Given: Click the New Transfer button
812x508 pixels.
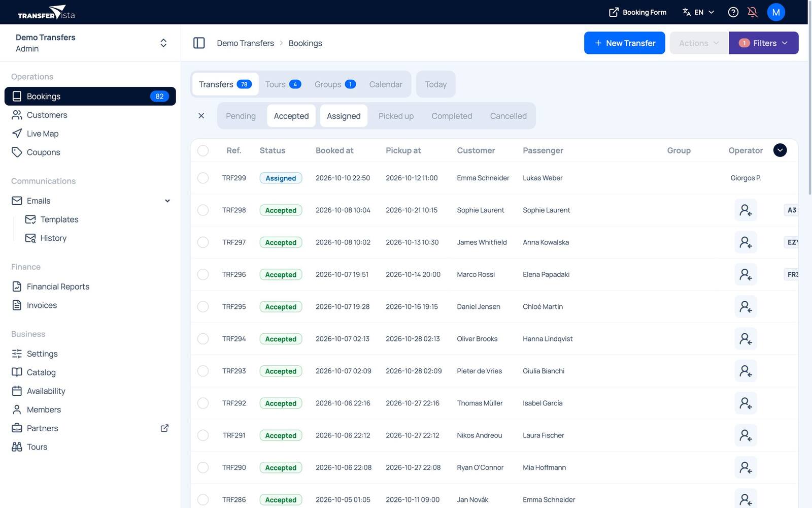Looking at the screenshot, I should (625, 43).
